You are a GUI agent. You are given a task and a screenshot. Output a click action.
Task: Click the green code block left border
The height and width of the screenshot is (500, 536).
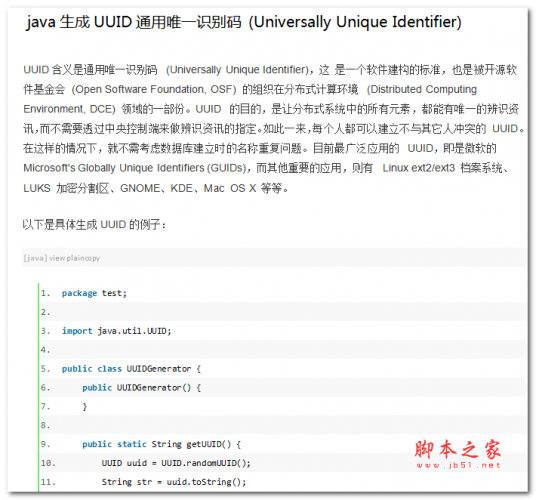coord(39,387)
